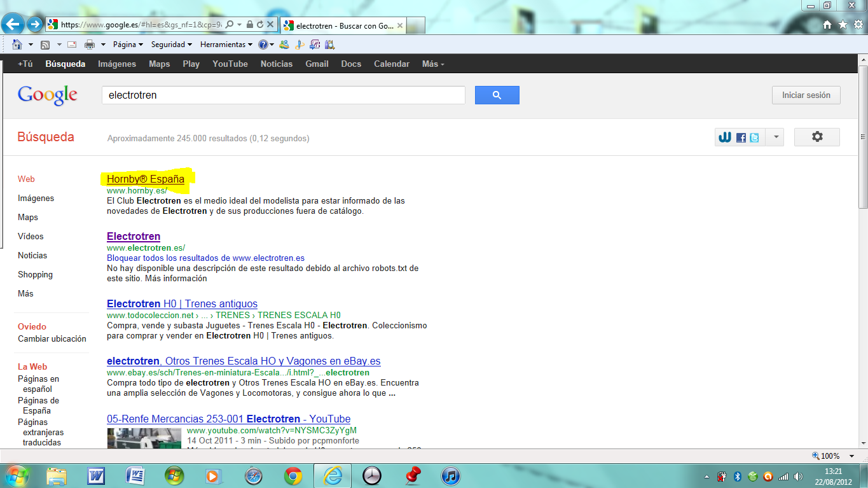Select Imágenes in the top navigation bar
This screenshot has height=488, width=868.
117,64
